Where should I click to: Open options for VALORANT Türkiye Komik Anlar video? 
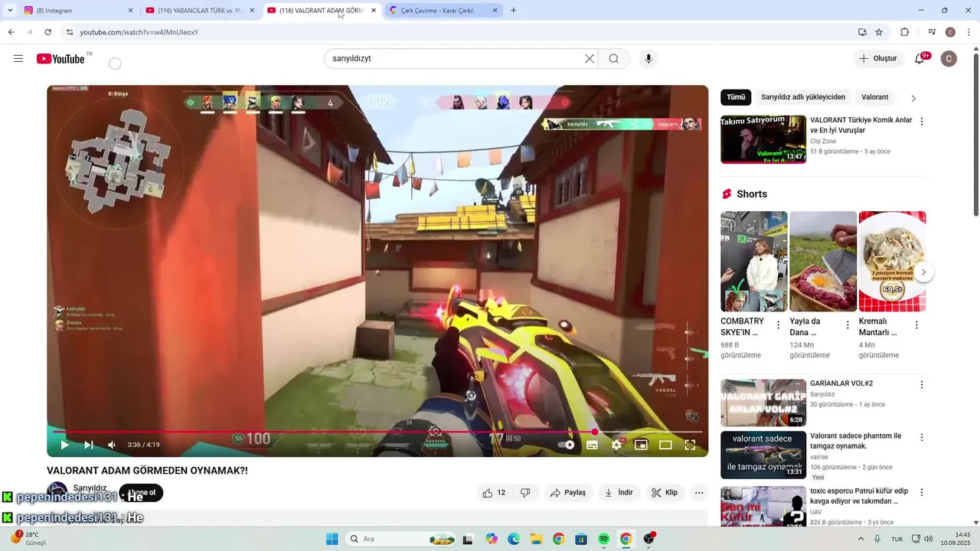click(922, 122)
